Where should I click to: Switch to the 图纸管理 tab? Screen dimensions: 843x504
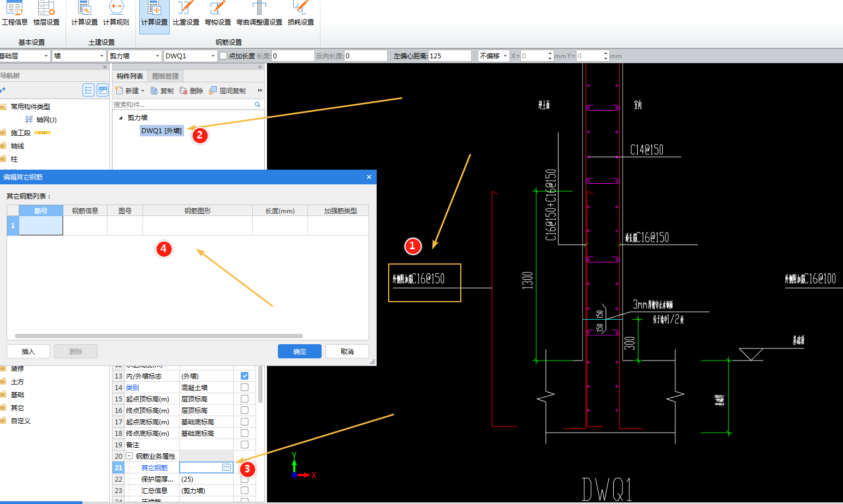165,76
